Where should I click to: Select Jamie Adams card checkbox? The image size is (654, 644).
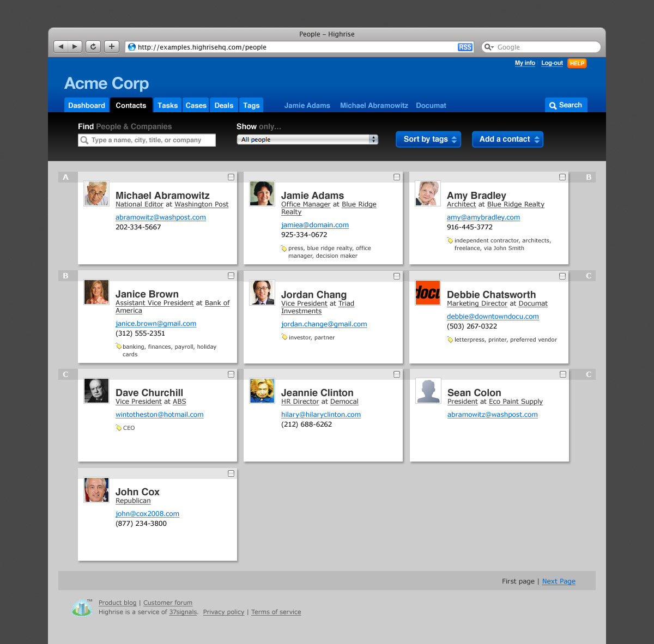pos(397,177)
